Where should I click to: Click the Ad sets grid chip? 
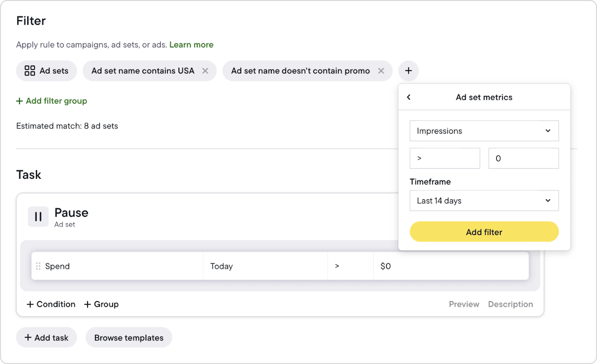(x=47, y=71)
